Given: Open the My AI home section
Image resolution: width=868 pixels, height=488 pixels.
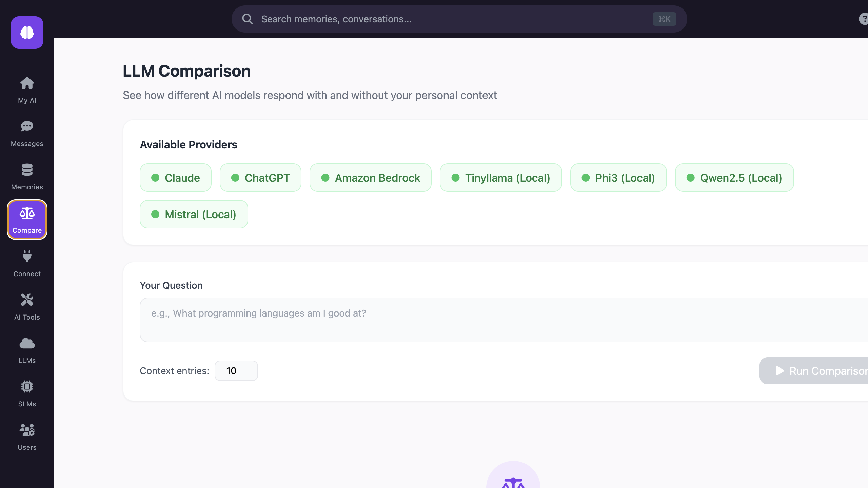Looking at the screenshot, I should pyautogui.click(x=27, y=90).
